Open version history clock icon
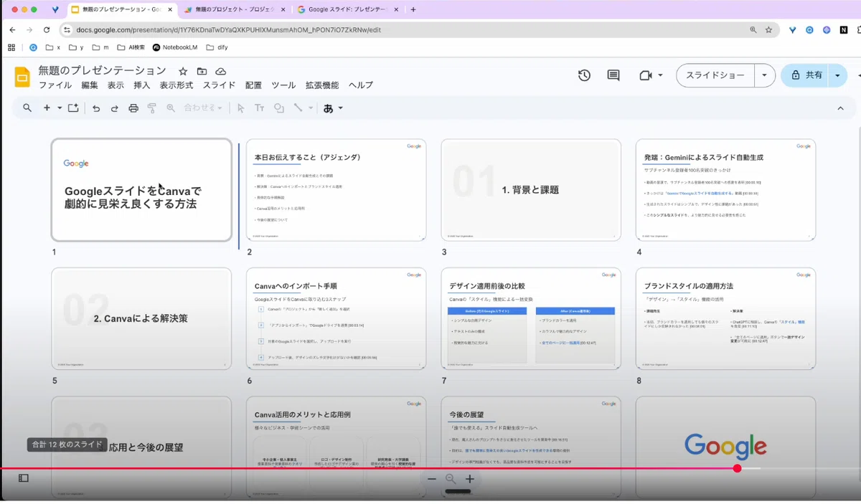 (x=584, y=75)
